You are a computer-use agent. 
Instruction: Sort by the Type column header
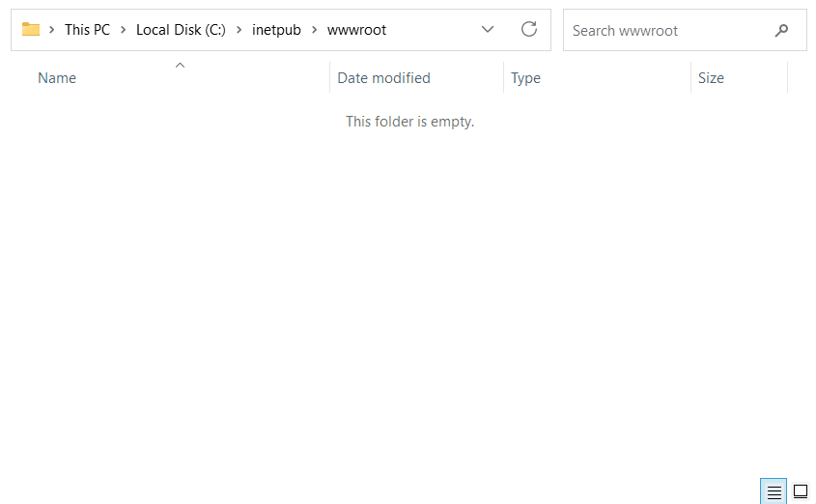pyautogui.click(x=525, y=78)
